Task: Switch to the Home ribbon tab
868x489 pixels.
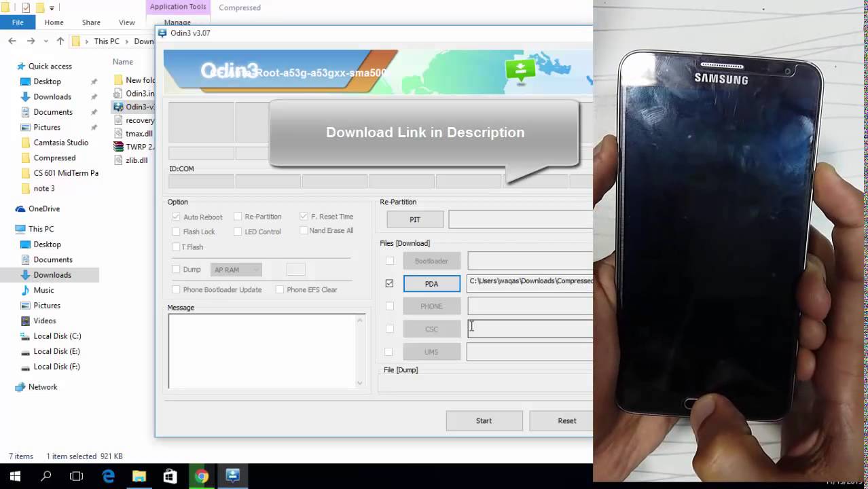Action: (54, 22)
